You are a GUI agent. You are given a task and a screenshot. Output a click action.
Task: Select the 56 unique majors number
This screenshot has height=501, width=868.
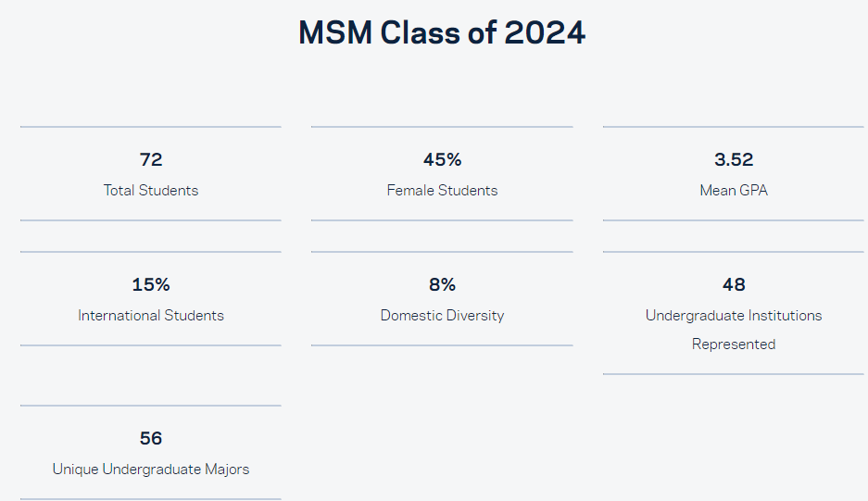click(151, 438)
